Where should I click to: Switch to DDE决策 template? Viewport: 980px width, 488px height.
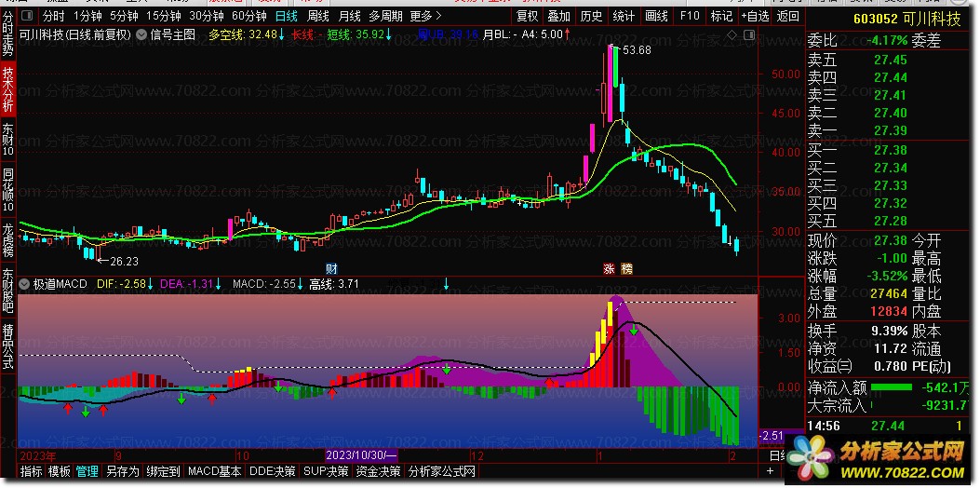tap(273, 471)
